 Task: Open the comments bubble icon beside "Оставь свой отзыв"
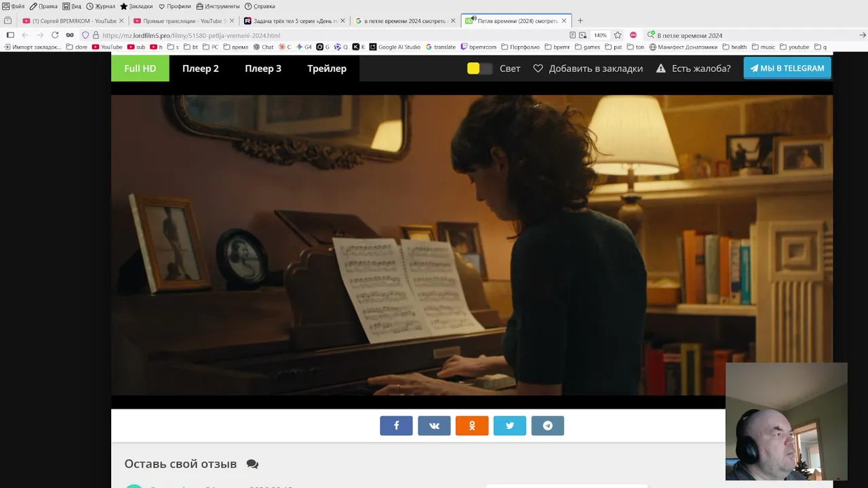click(x=252, y=464)
